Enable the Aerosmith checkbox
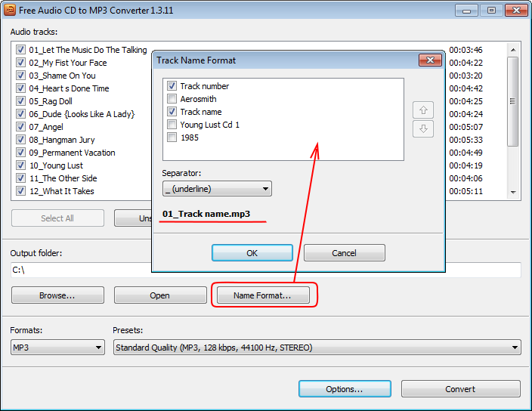Screen dimensions: 532x411 (172, 99)
